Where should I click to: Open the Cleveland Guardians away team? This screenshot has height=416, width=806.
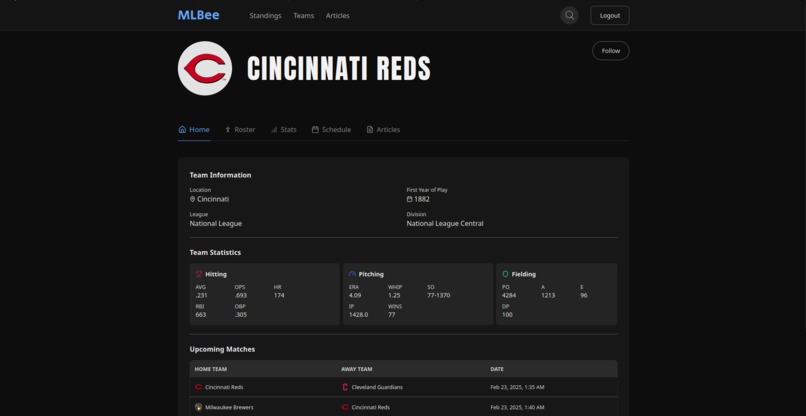pyautogui.click(x=377, y=387)
